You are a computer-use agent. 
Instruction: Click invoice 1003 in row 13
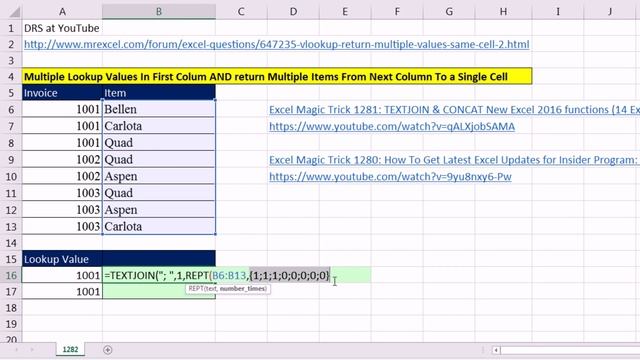(62, 227)
